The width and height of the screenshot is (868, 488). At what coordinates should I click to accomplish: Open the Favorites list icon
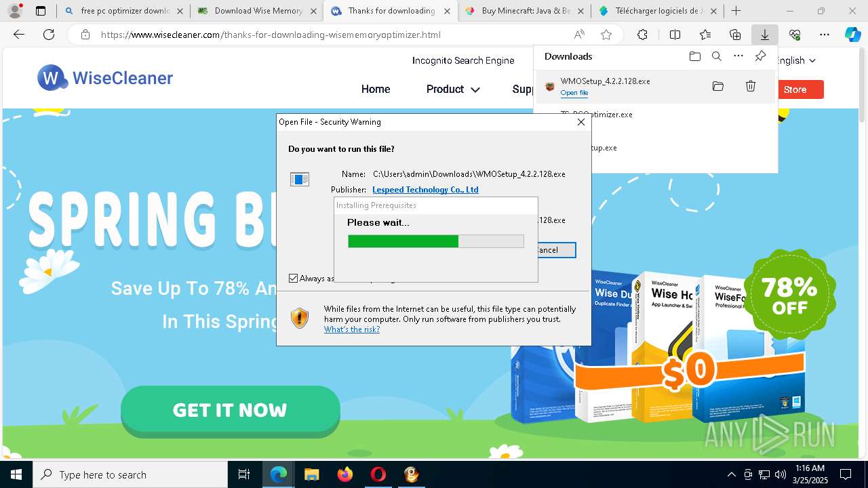pos(705,35)
